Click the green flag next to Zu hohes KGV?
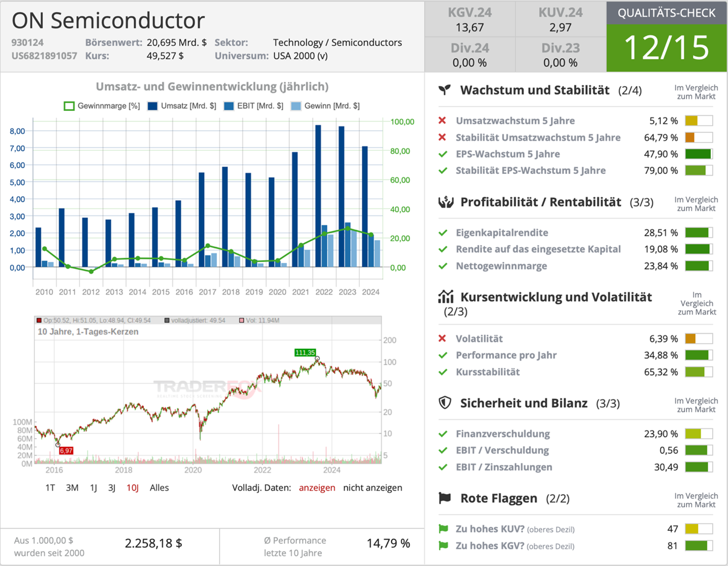The height and width of the screenshot is (566, 728). [x=443, y=546]
